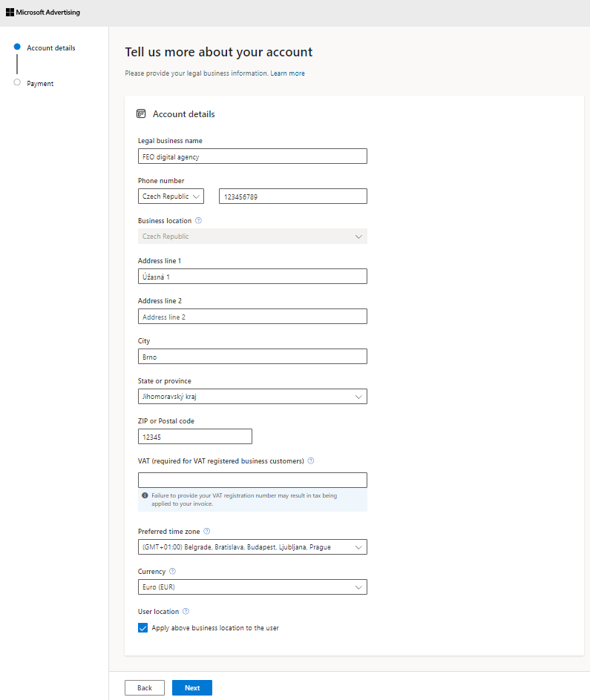Click the Next button

(x=192, y=687)
